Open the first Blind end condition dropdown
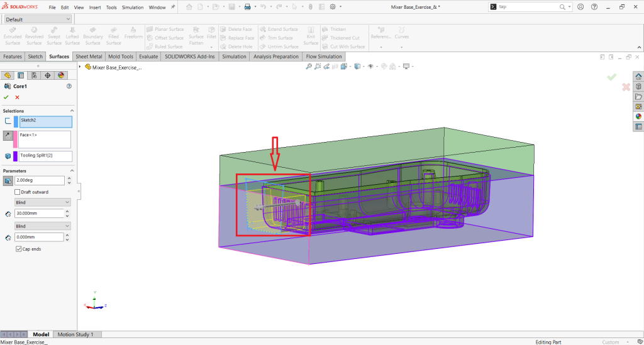This screenshot has height=345, width=644. (x=42, y=202)
